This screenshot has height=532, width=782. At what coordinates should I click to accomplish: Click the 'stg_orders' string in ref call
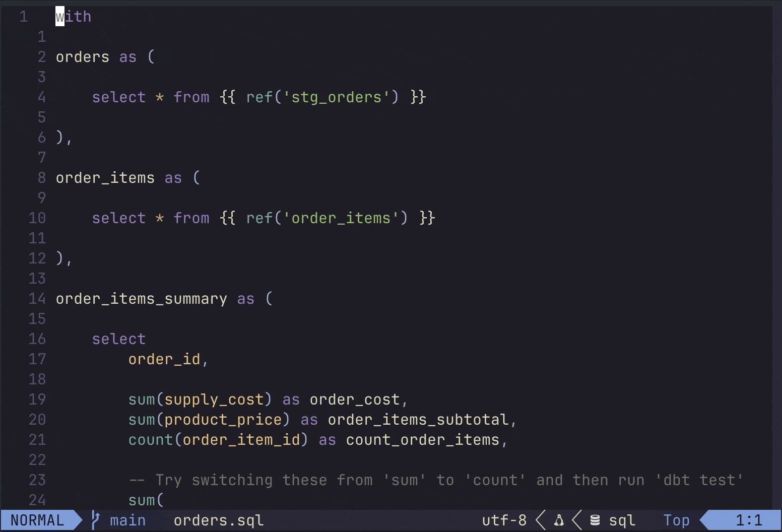coord(337,97)
